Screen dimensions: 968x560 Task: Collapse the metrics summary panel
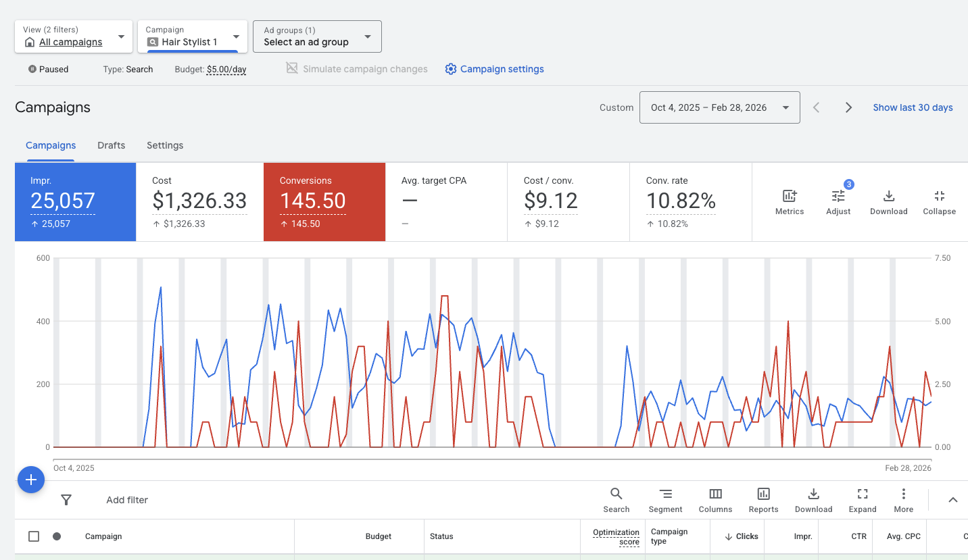pos(939,201)
